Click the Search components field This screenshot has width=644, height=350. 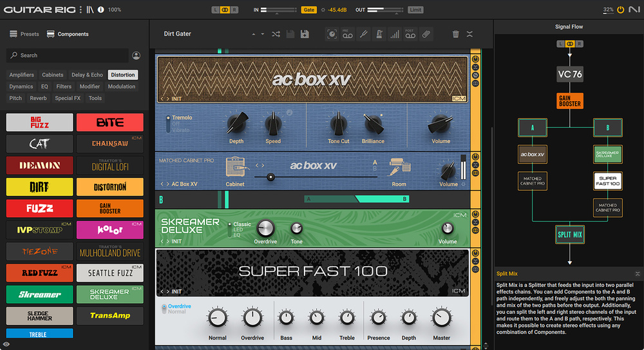[x=68, y=55]
